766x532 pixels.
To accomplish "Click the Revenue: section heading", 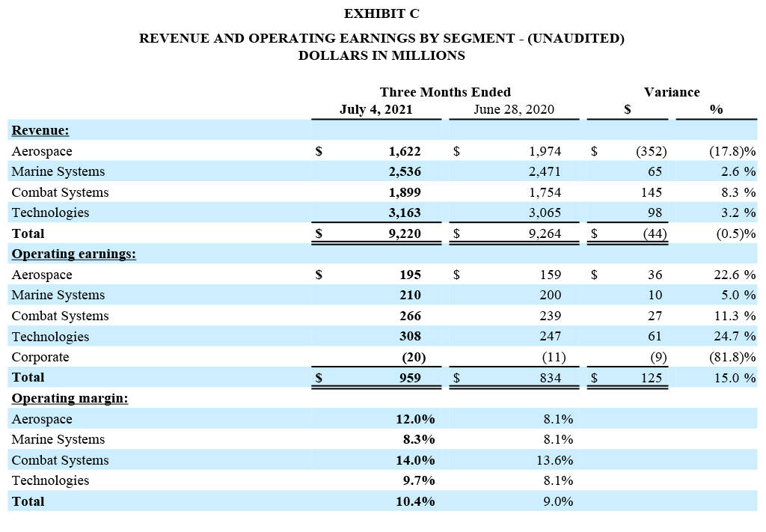I will coord(40,130).
